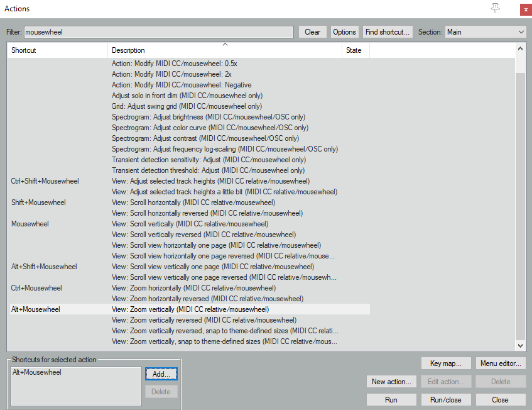The height and width of the screenshot is (410, 532).
Task: Select 'View: Scroll vertically reversed' action
Action: point(204,235)
